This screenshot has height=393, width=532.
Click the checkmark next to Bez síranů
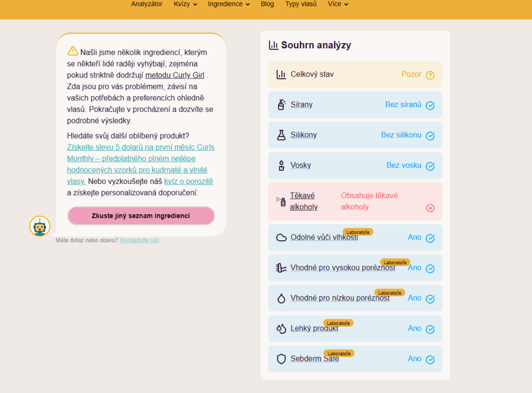(x=430, y=106)
